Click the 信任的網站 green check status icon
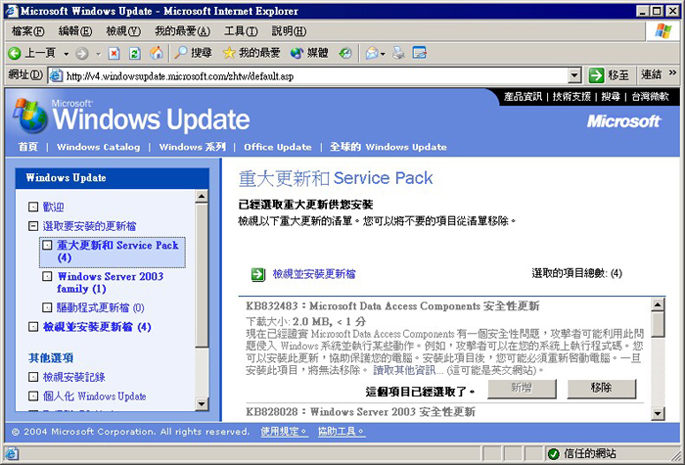The width and height of the screenshot is (685, 465). (553, 454)
